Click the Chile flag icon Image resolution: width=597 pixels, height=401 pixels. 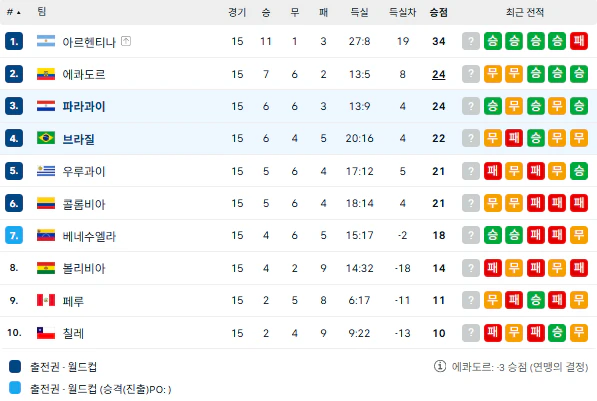tap(46, 333)
